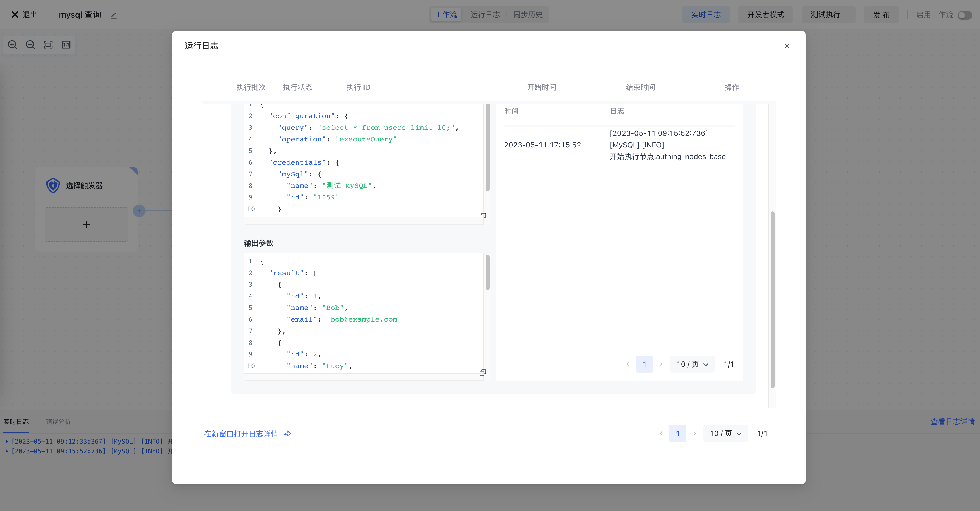Open the inner log 10 / 页 dropdown
This screenshot has width=980, height=511.
(x=692, y=364)
